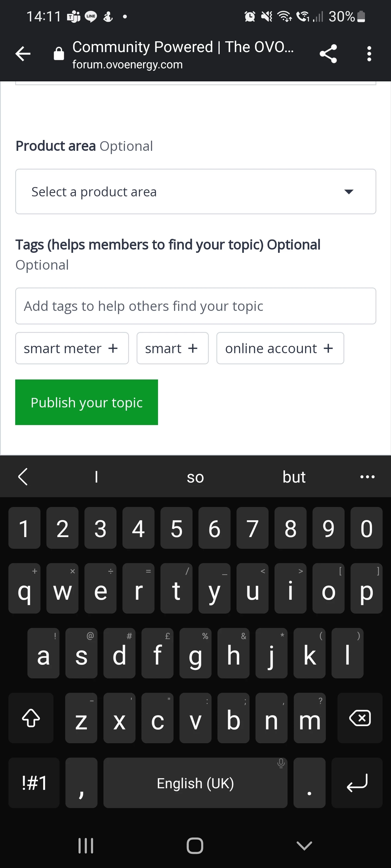This screenshot has width=391, height=868.
Task: Choose the "but" word suggestion
Action: coord(294,477)
